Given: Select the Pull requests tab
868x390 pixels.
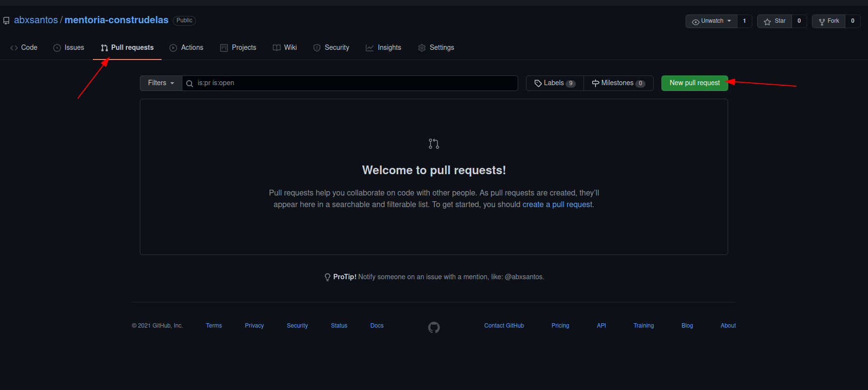Looking at the screenshot, I should click(127, 47).
